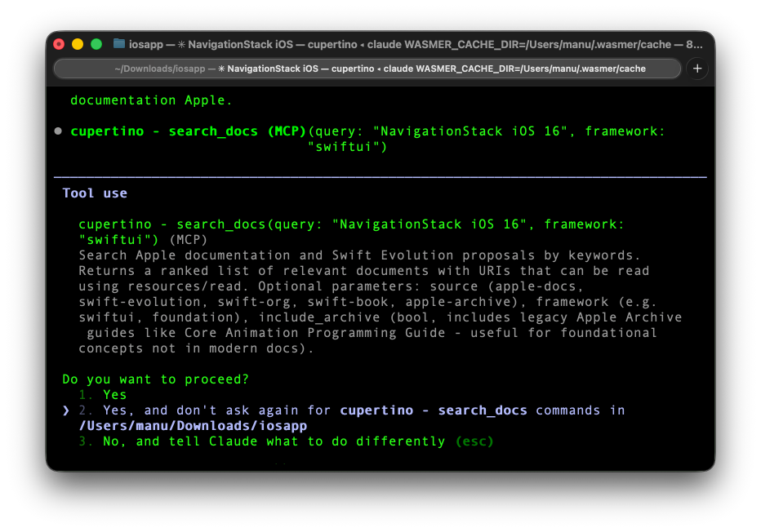Close the terminal using the red button
This screenshot has height=532, width=761.
click(59, 44)
